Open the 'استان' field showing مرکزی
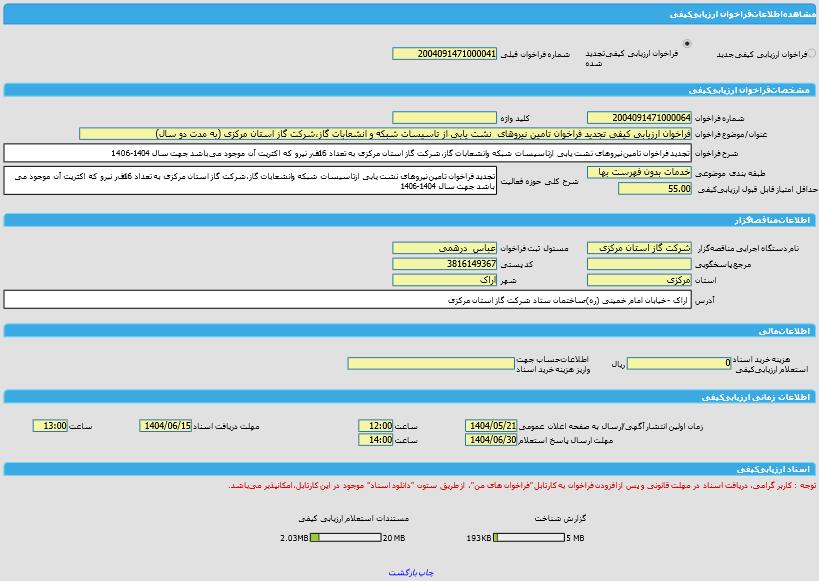This screenshot has width=819, height=581. (638, 281)
